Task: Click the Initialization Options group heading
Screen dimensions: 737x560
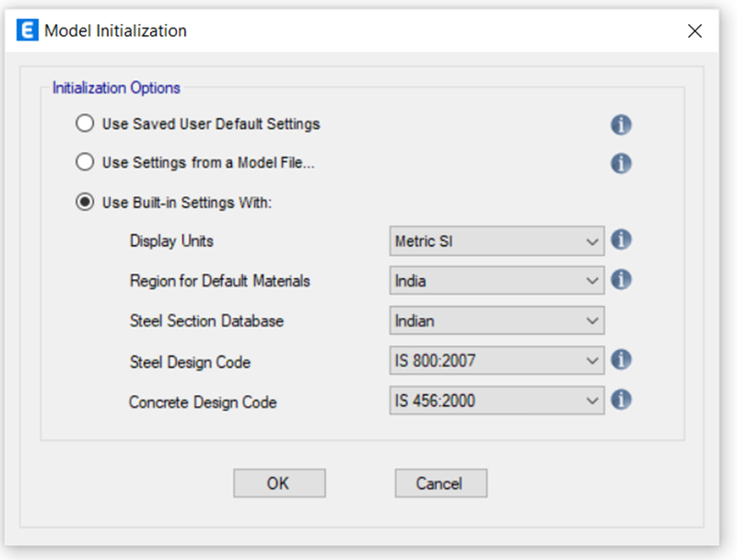Action: tap(116, 88)
